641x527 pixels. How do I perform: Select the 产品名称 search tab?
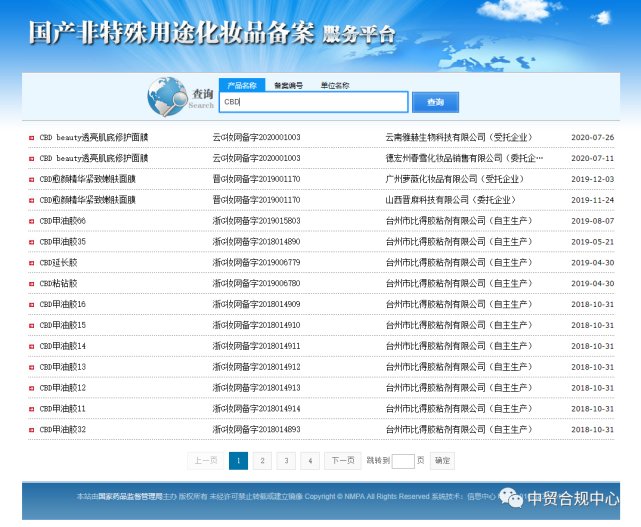click(x=242, y=85)
